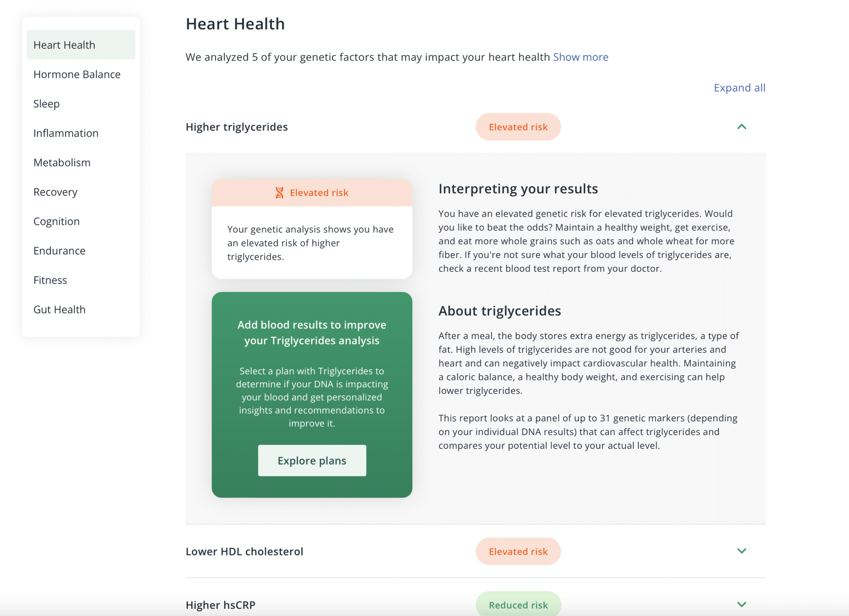The width and height of the screenshot is (849, 616).
Task: Collapse the Higher triglycerides section
Action: 742,127
